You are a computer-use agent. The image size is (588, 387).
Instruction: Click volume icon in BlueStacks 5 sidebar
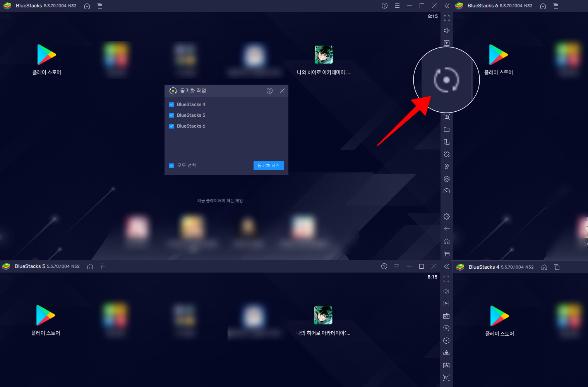click(x=446, y=291)
